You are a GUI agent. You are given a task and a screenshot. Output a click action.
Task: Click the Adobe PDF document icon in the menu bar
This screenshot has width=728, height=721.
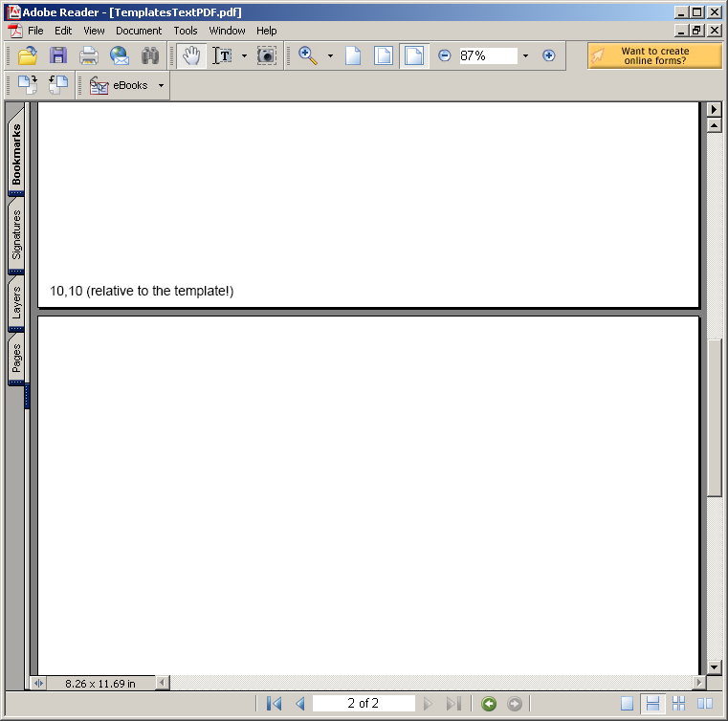(x=15, y=32)
